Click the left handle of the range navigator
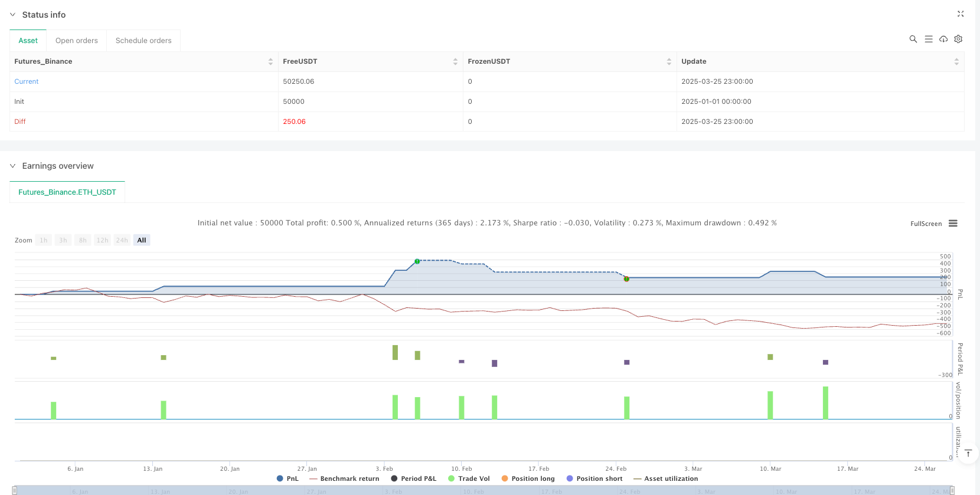Image resolution: width=980 pixels, height=495 pixels. 15,490
